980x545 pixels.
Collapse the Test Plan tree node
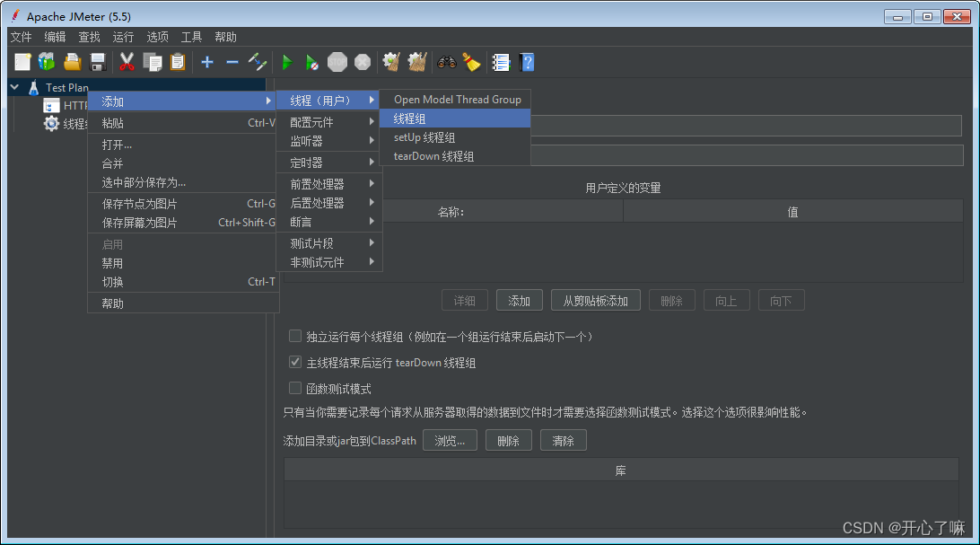[15, 87]
